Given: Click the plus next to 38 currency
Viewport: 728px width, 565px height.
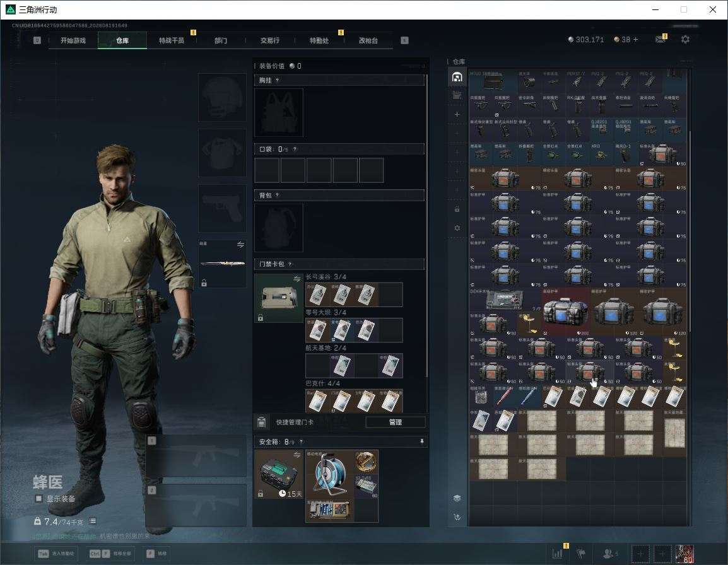Looking at the screenshot, I should tap(636, 40).
